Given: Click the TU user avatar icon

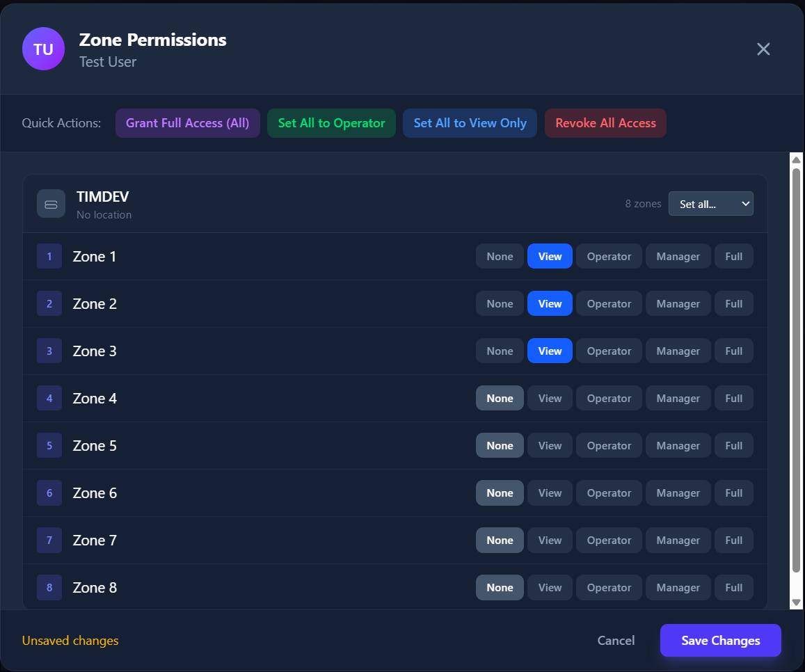Looking at the screenshot, I should point(43,49).
